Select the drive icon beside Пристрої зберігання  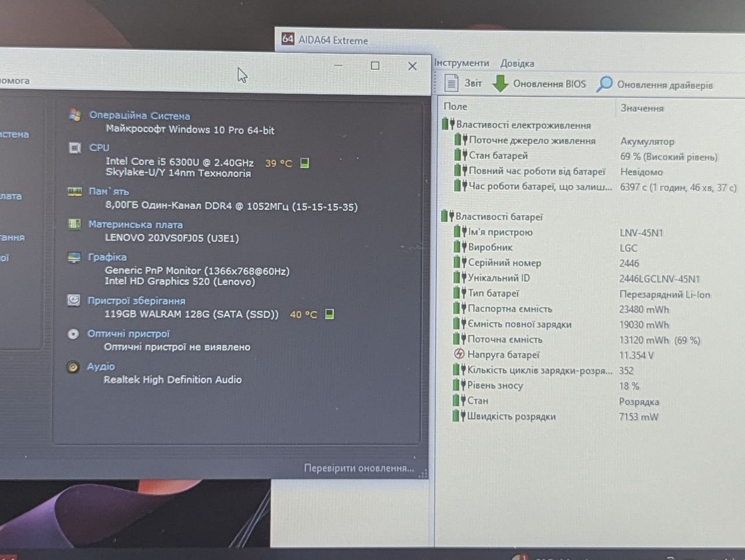click(73, 300)
